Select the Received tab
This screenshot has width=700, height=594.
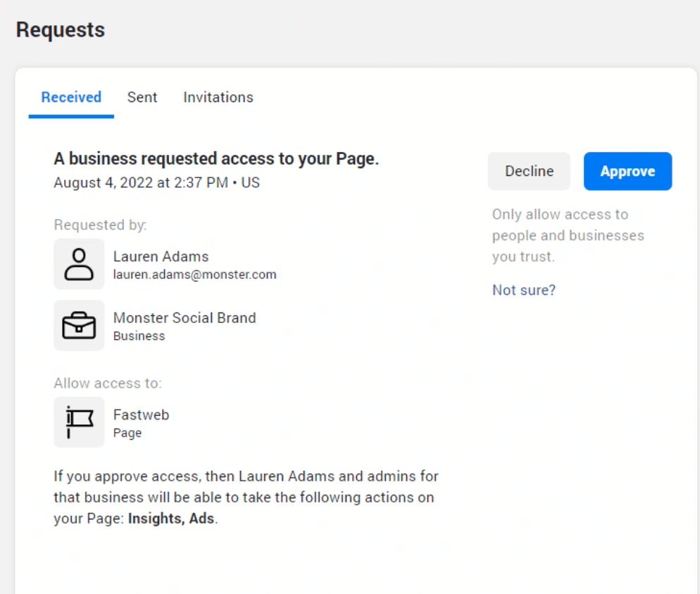[x=71, y=97]
